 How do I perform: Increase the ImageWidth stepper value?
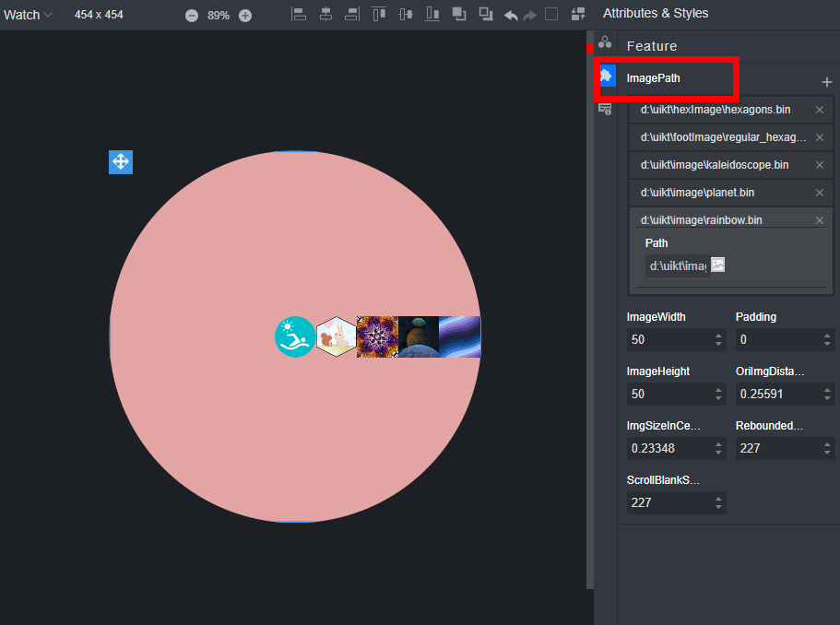[719, 336]
